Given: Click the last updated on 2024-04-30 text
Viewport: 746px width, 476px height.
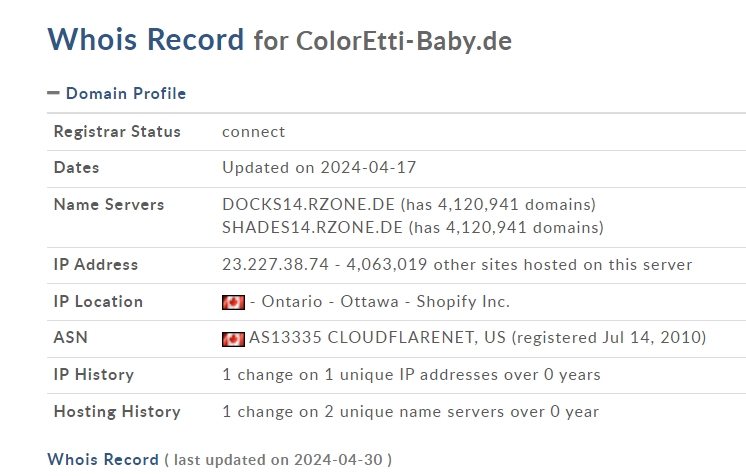Looking at the screenshot, I should pyautogui.click(x=278, y=460).
